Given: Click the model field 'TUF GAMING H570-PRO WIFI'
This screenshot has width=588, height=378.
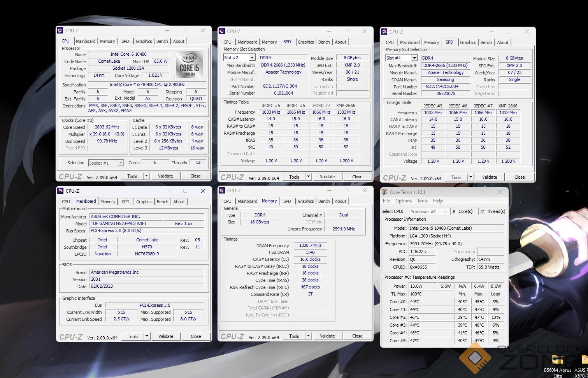Looking at the screenshot, I should pos(126,223).
